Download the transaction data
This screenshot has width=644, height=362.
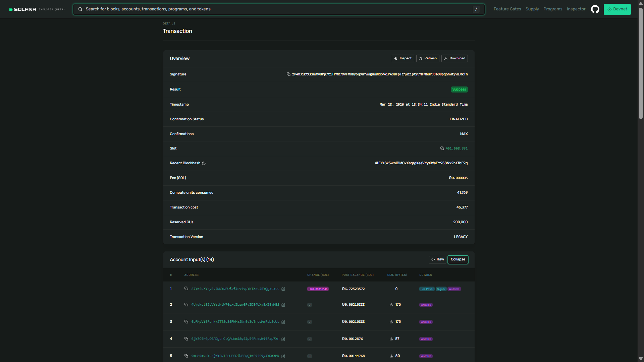point(454,59)
